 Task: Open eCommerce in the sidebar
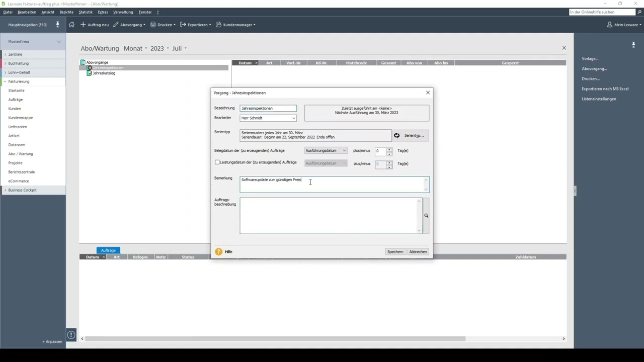(x=19, y=181)
